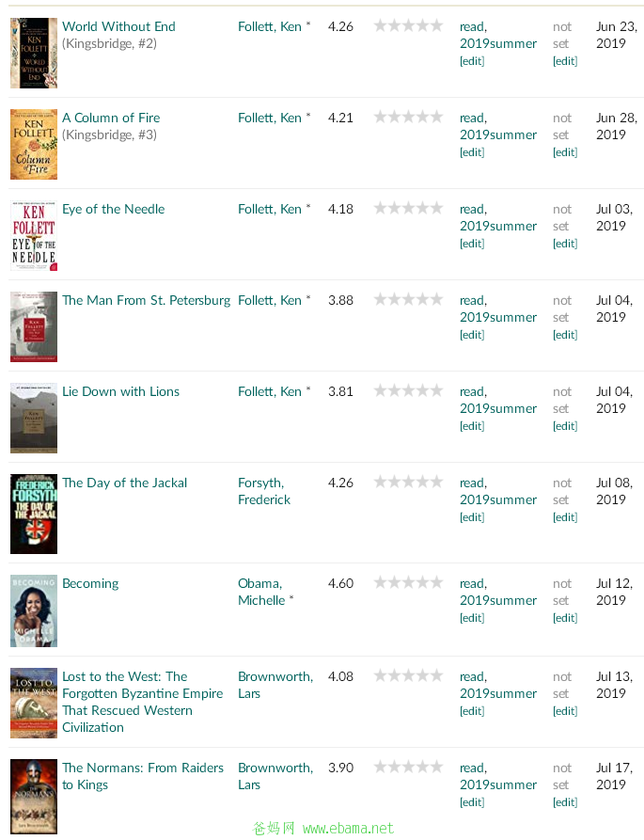
Task: Open World Without End cover thumbnail
Action: (x=34, y=53)
